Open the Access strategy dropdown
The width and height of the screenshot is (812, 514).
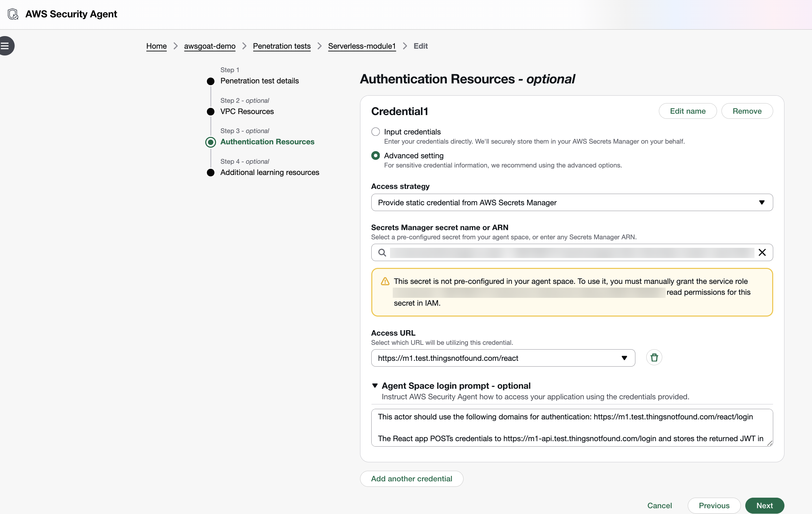tap(762, 202)
